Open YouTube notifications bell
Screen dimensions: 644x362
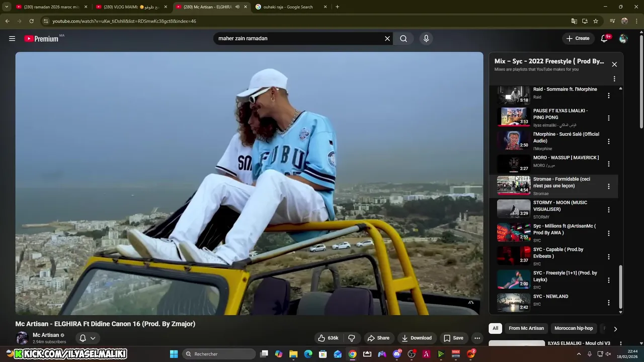click(x=605, y=38)
